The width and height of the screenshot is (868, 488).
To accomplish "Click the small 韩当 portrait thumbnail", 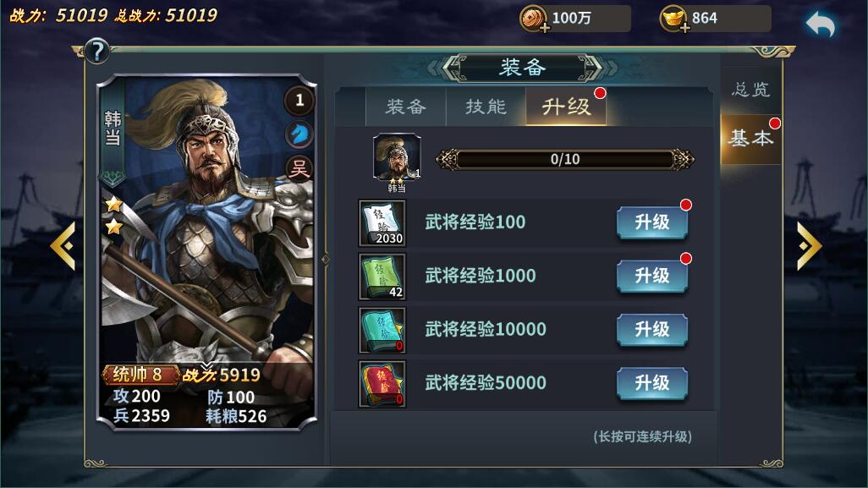I will pos(397,157).
